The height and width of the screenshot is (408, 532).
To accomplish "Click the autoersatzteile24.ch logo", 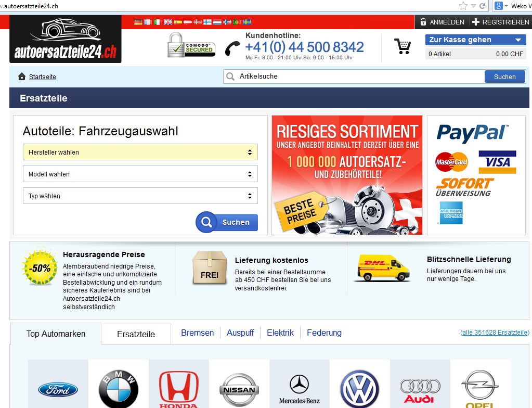I will [x=66, y=39].
